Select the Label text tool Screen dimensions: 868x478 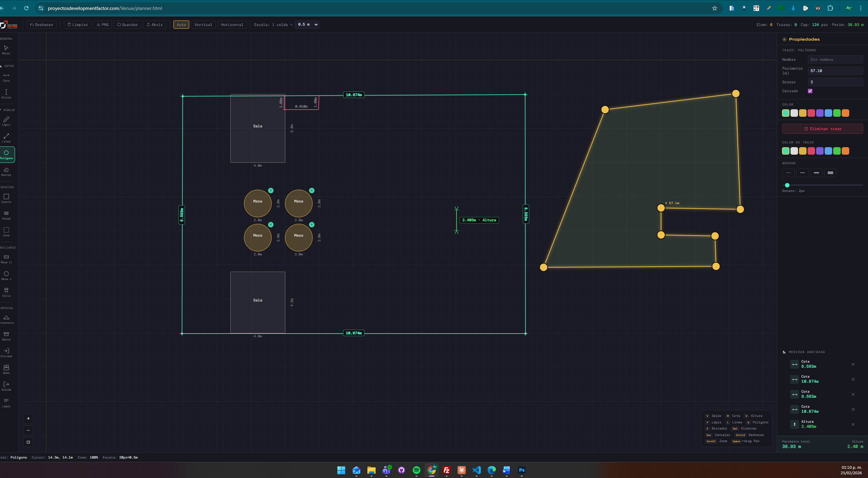6,403
